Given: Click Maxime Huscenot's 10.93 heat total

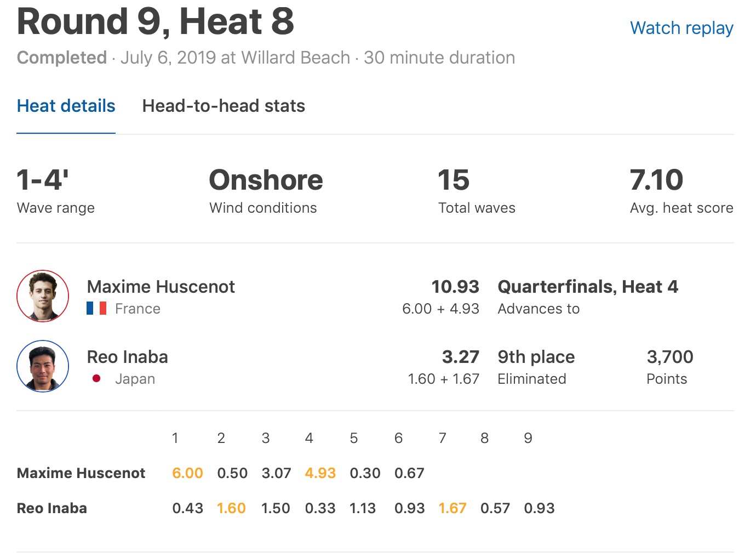Looking at the screenshot, I should tap(455, 287).
